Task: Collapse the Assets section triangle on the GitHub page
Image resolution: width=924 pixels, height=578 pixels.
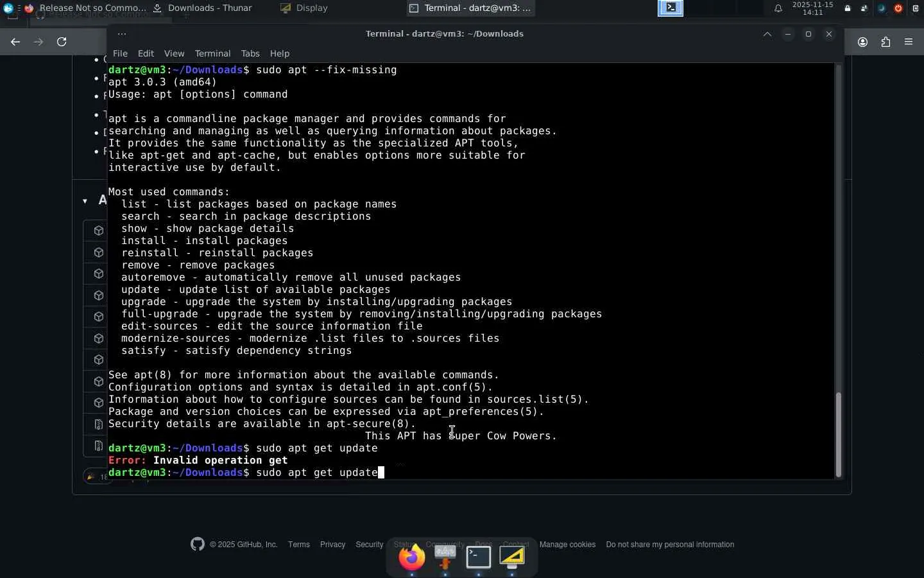Action: [x=85, y=201]
